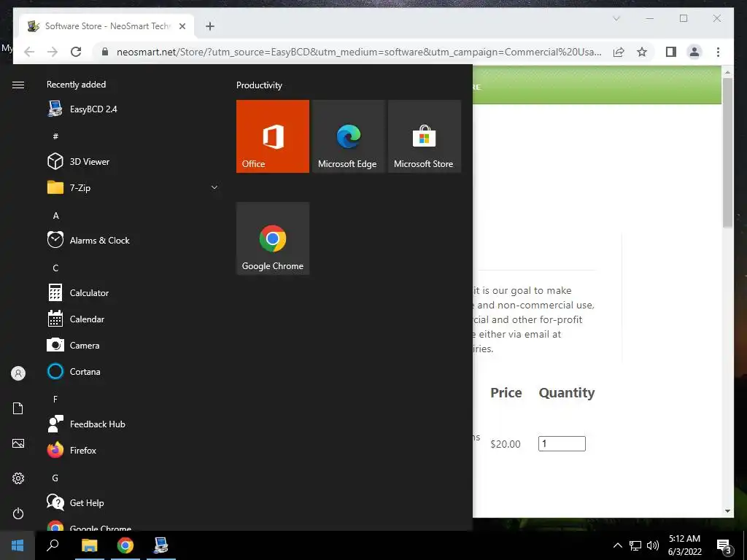The width and height of the screenshot is (747, 560).
Task: Expand Start menu hamburger navigation
Action: pos(18,85)
